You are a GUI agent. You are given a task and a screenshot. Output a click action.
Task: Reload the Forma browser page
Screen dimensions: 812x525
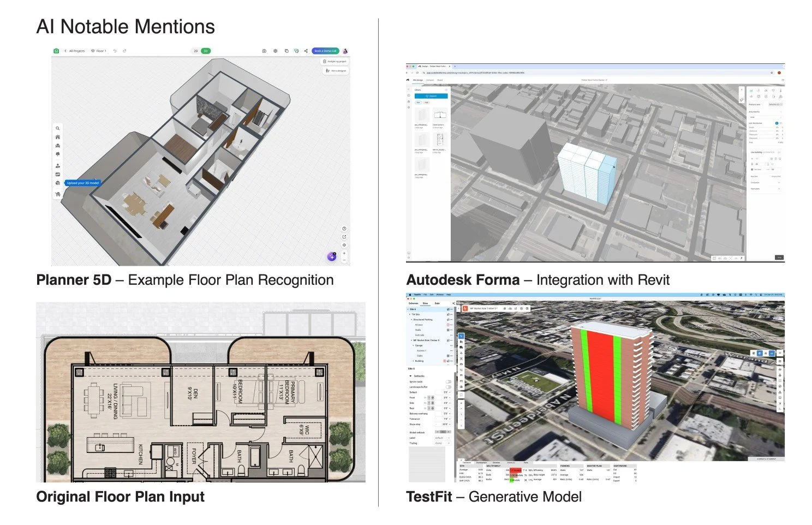(417, 73)
